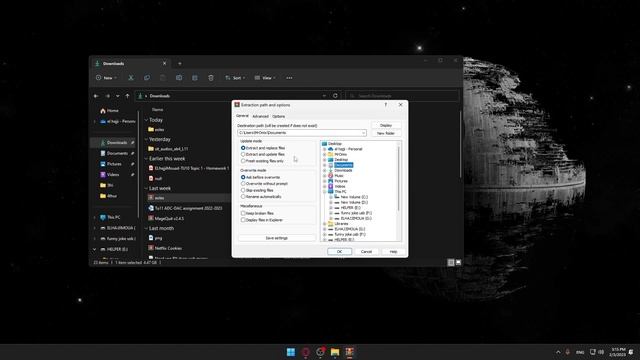The height and width of the screenshot is (360, 640).
Task: Open the Sort dropdown in Explorer toolbar
Action: pos(236,78)
